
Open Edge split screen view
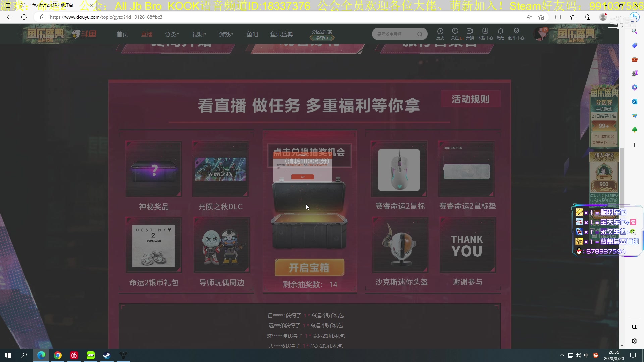558,17
